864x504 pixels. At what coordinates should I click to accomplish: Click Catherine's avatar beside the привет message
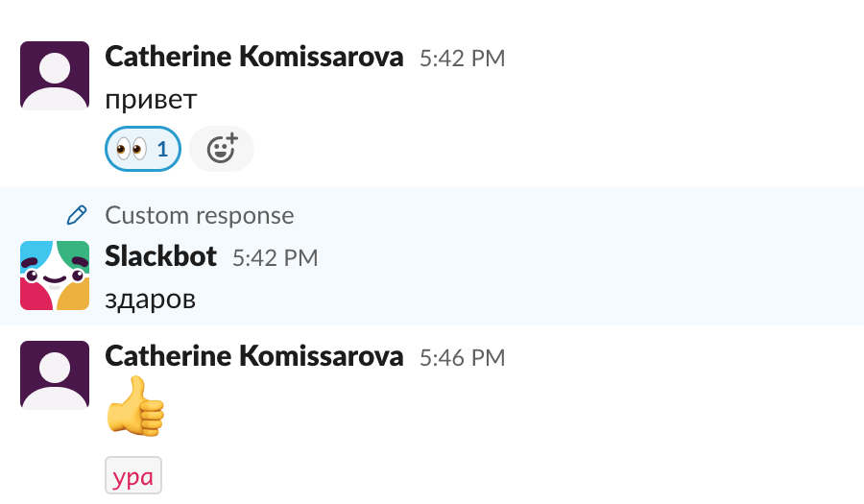(55, 76)
